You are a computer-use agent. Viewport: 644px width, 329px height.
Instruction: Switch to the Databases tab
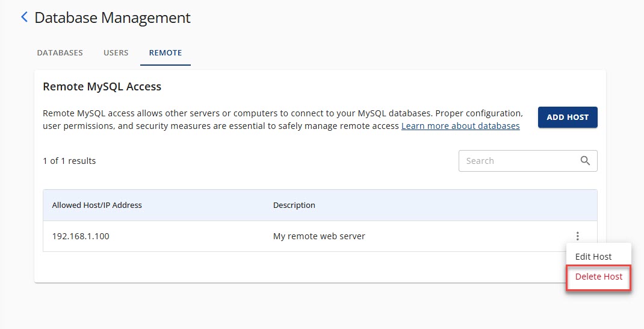coord(60,52)
